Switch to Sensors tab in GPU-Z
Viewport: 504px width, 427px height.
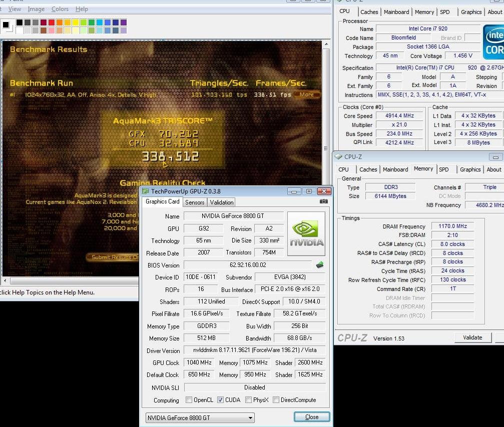[195, 202]
